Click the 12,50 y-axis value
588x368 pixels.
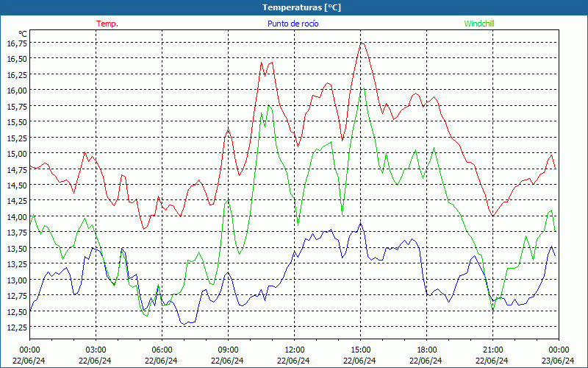click(17, 312)
